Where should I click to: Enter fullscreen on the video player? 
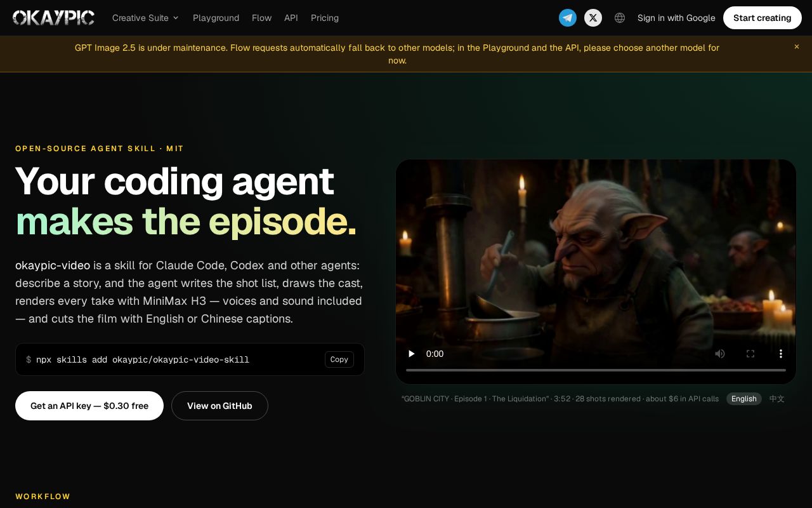750,354
